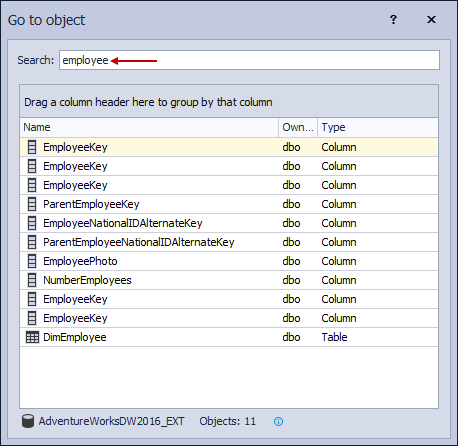Open help with the question mark button
The width and height of the screenshot is (458, 446).
(393, 20)
